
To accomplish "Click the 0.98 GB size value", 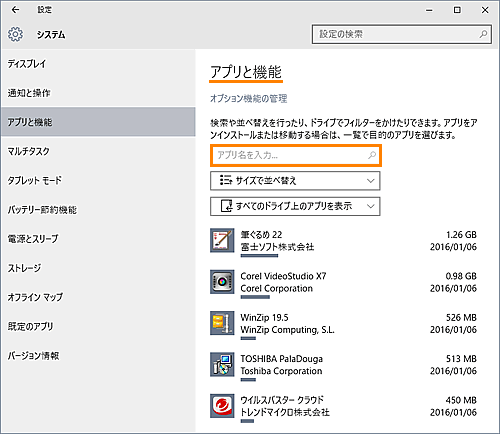I will tap(461, 276).
